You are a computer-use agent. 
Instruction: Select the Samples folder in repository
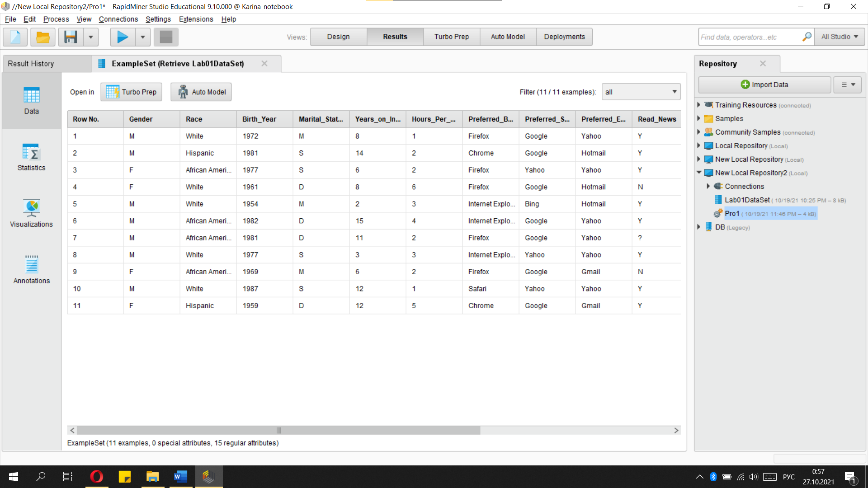(729, 118)
